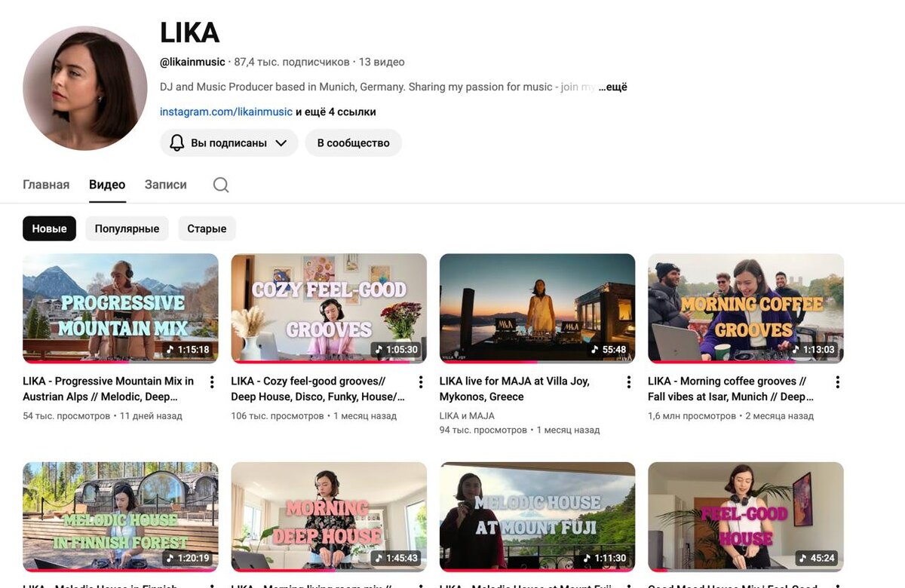Select the Новые filter chip
905x588 pixels.
tap(49, 228)
